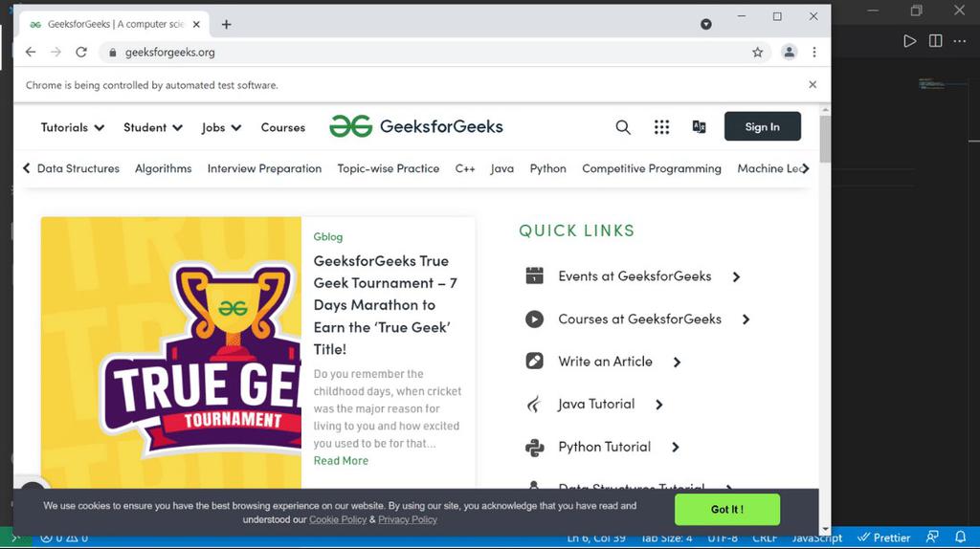Click JavaScript language mode in status bar
The image size is (980, 549).
pyautogui.click(x=817, y=538)
